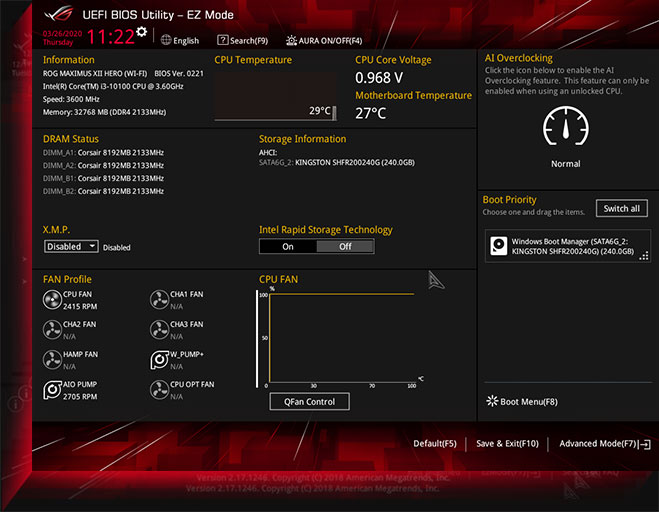Click the Search question mark icon

(222, 40)
